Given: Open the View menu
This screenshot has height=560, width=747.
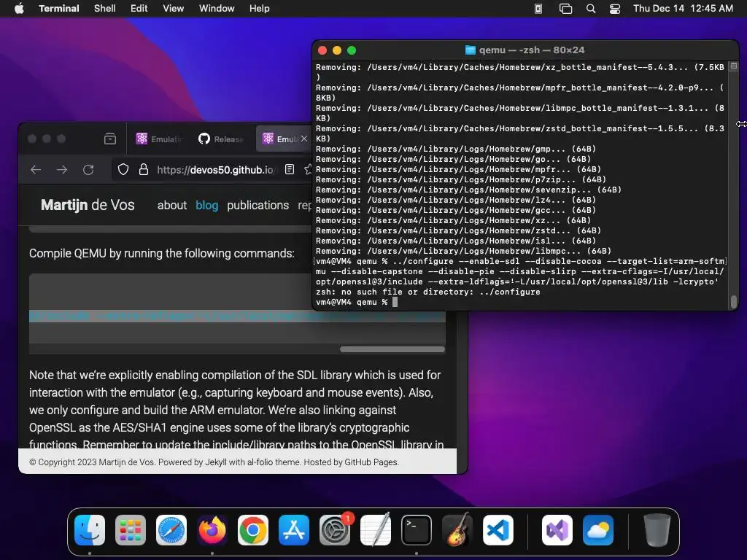Looking at the screenshot, I should pyautogui.click(x=174, y=8).
